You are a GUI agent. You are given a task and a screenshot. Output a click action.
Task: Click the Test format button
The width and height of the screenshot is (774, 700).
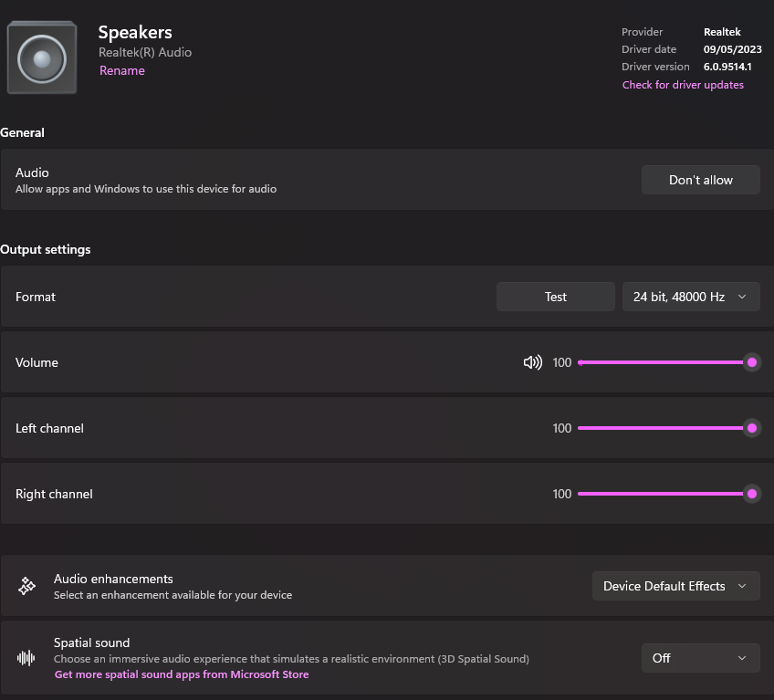tap(555, 297)
